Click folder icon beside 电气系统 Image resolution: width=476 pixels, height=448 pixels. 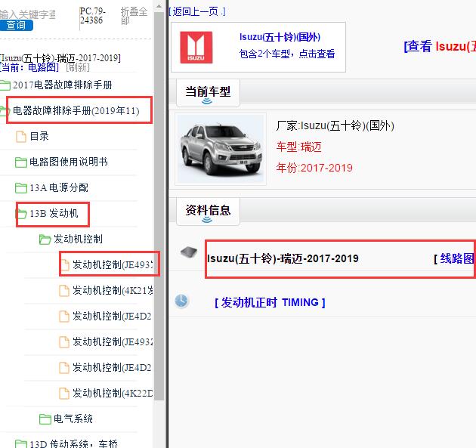[x=45, y=419]
